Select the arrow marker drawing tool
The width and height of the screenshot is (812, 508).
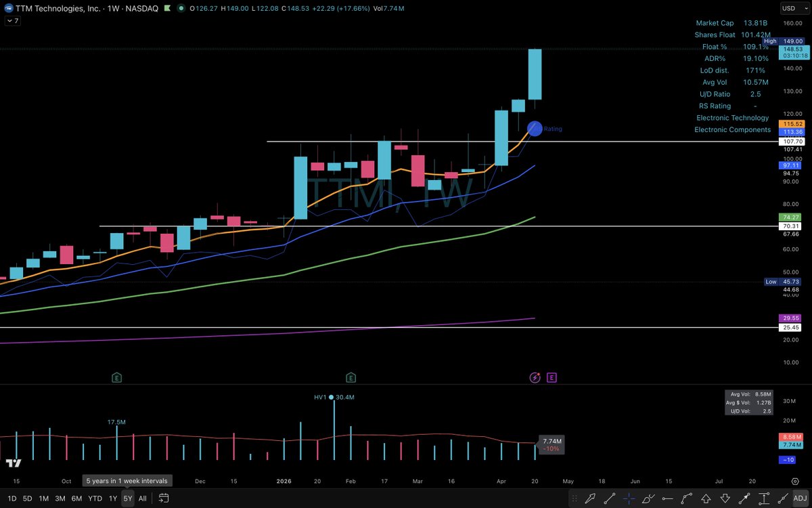click(x=590, y=499)
